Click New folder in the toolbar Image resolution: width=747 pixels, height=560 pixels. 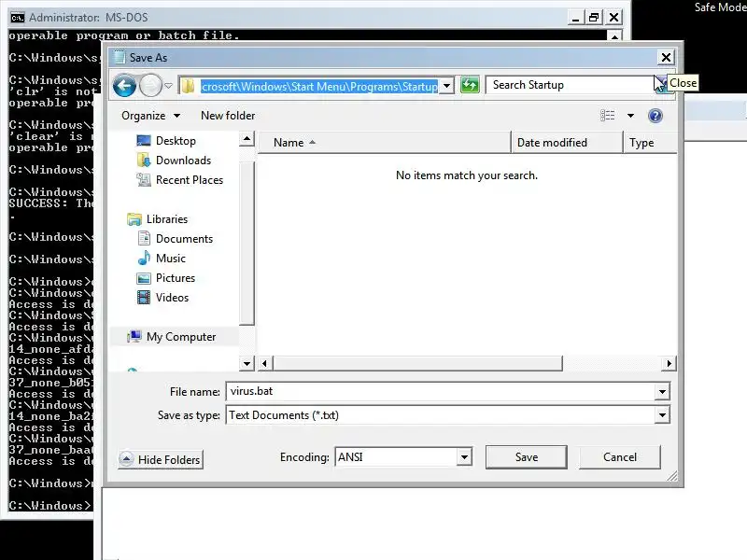coord(228,116)
